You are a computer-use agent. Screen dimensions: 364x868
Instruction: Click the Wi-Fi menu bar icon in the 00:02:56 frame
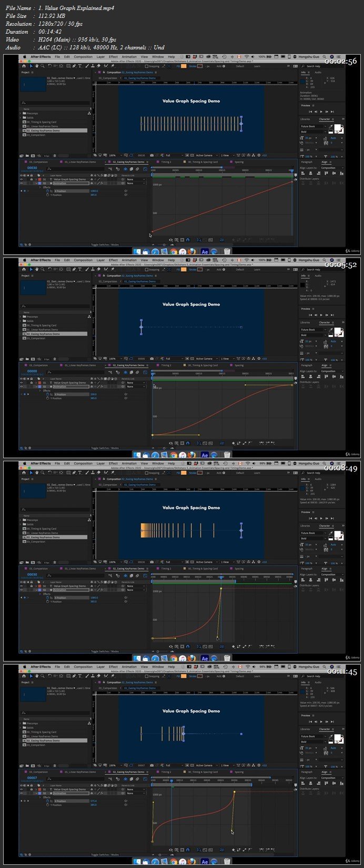247,56
